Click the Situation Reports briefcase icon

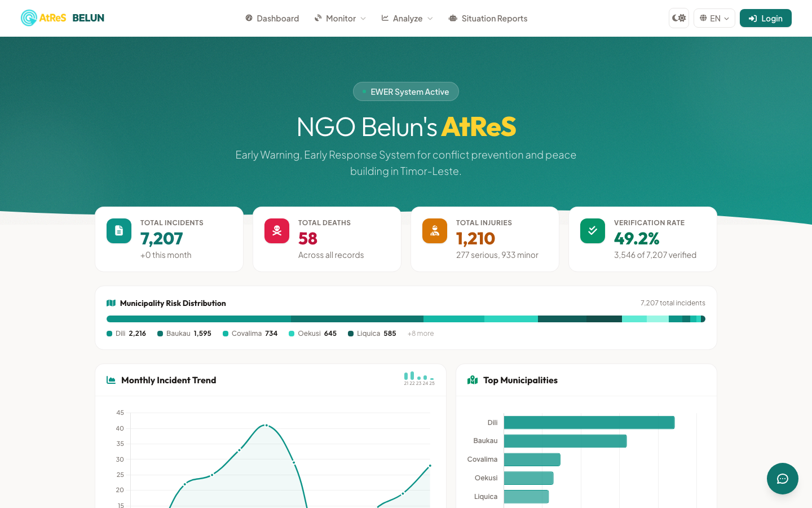coord(453,18)
